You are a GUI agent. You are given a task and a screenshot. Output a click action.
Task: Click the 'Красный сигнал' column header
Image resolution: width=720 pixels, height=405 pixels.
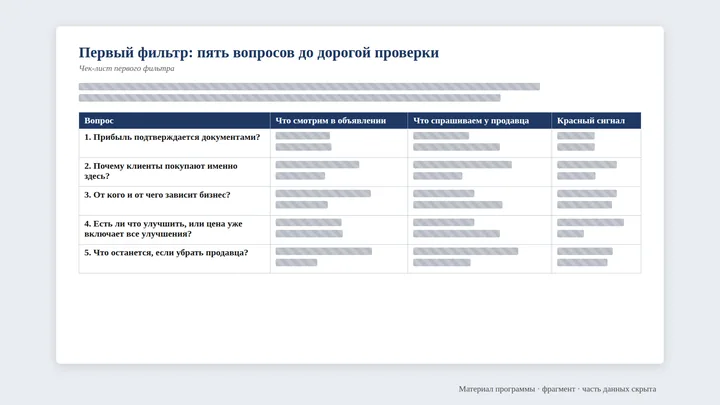pos(596,120)
